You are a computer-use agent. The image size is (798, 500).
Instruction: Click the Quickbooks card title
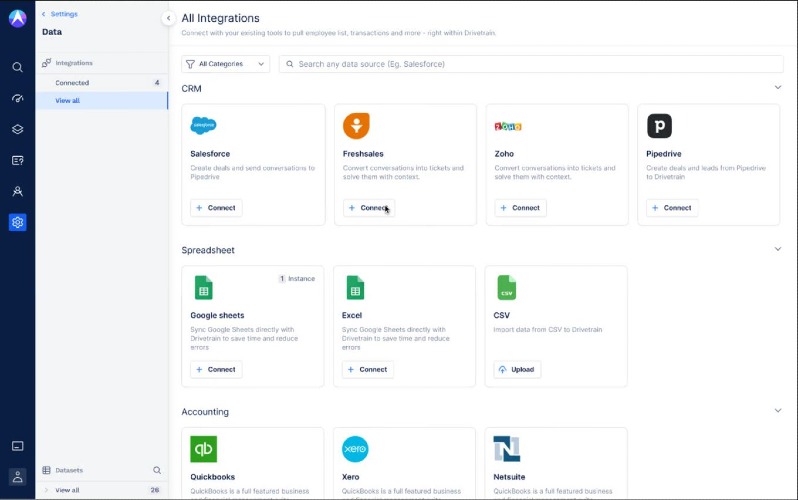click(x=213, y=477)
